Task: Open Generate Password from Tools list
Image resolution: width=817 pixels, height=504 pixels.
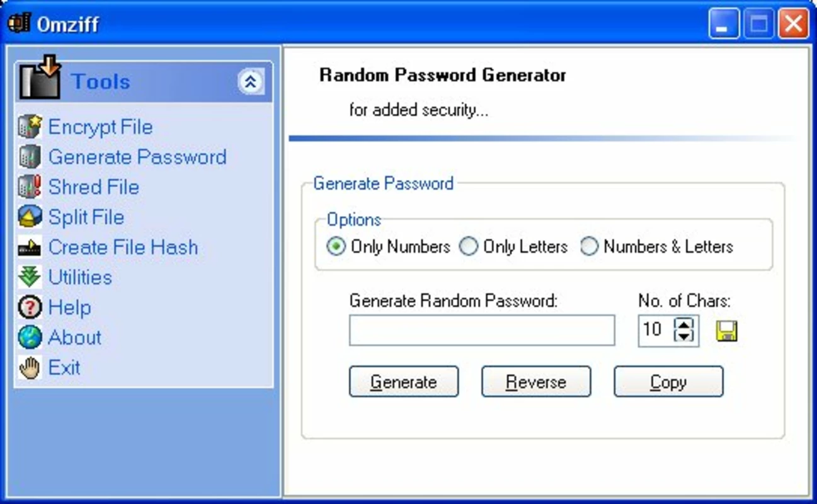Action: pos(137,157)
